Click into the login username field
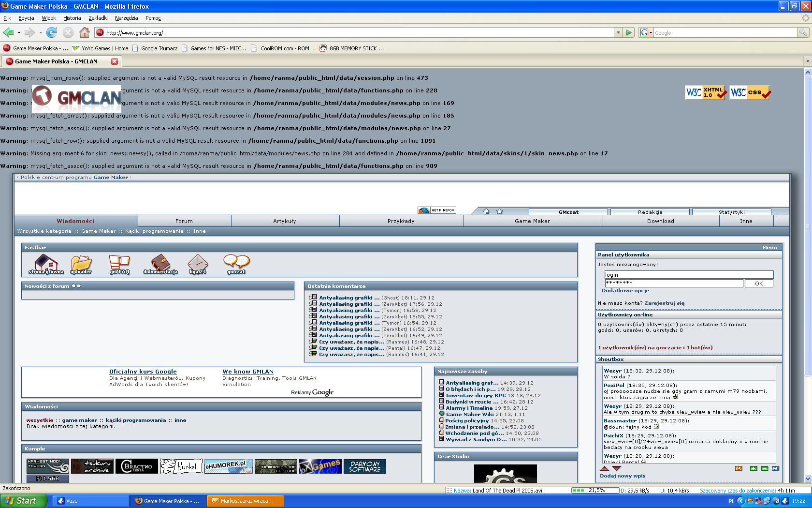Viewport: 812px width, 508px height. coord(688,275)
